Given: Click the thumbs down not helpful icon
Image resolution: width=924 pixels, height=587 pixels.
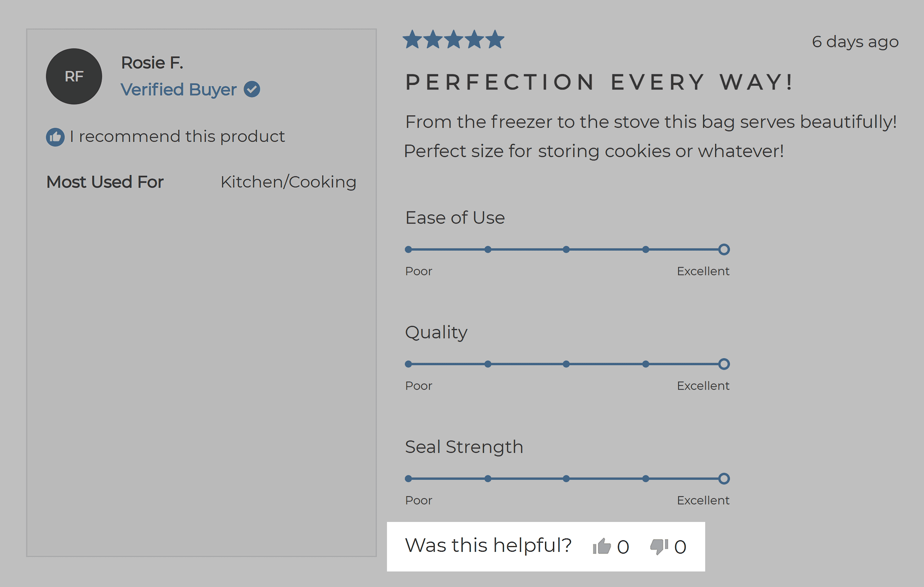Looking at the screenshot, I should coord(659,546).
